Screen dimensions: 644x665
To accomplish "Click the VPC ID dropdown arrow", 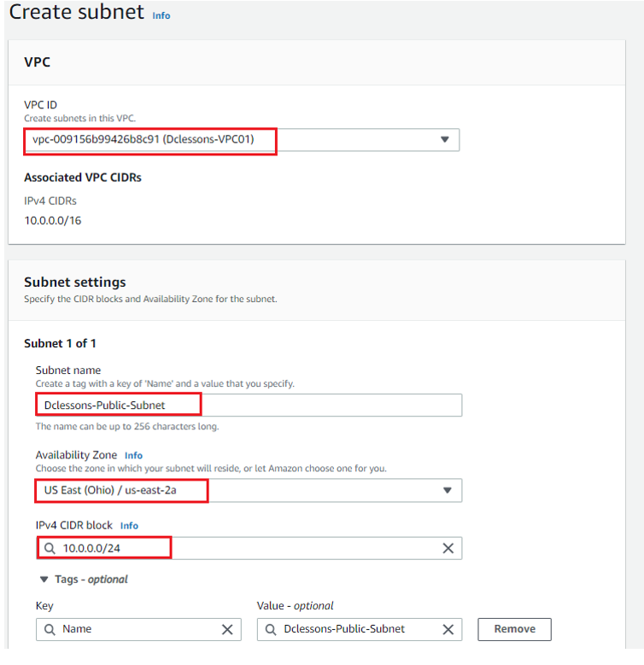I will [444, 139].
